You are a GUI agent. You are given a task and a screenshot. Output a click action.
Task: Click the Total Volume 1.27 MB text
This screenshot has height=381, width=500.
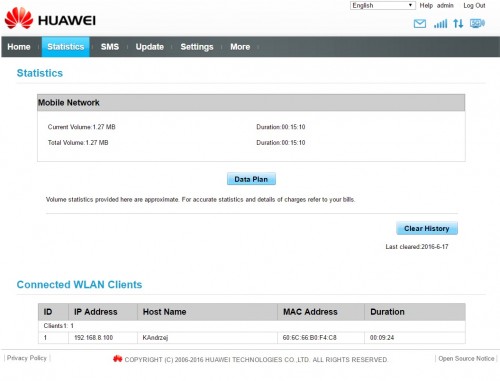point(78,143)
